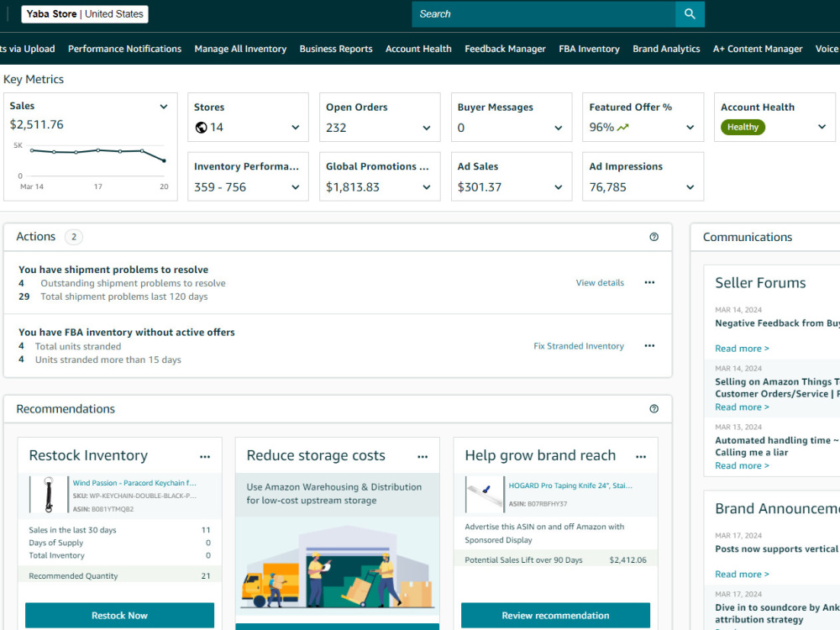Click the Review recommendation button

tap(555, 616)
